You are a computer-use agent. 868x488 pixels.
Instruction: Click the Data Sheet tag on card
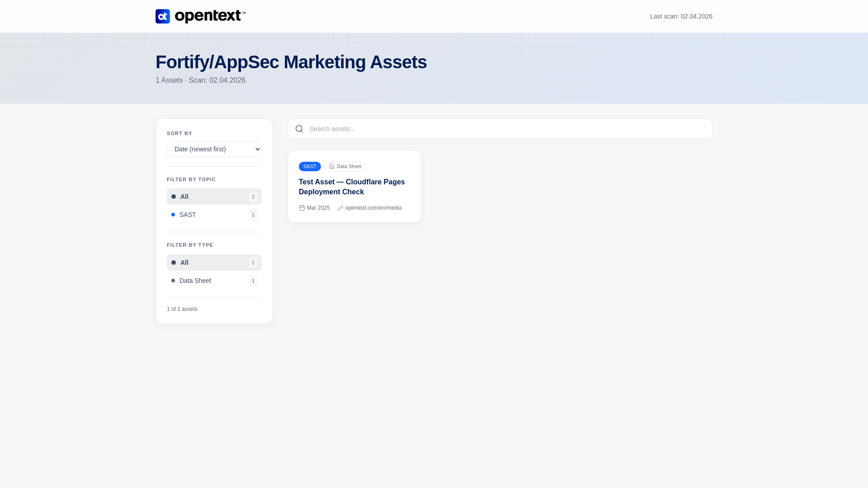pos(345,166)
